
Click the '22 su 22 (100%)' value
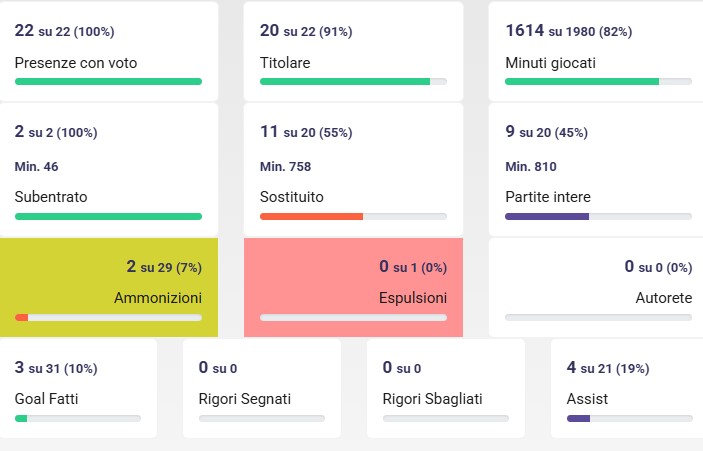62,31
